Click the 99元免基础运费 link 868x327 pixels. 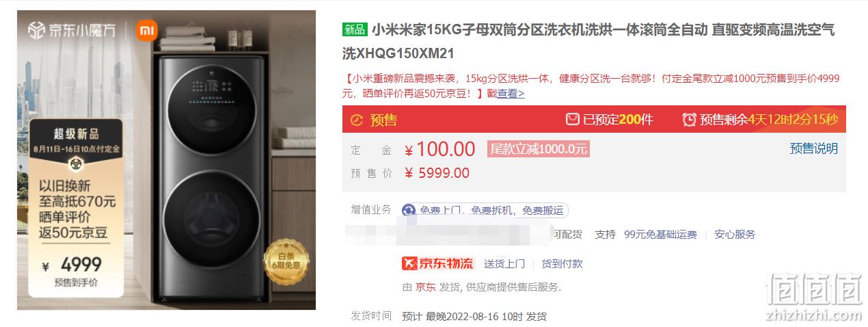click(x=660, y=234)
